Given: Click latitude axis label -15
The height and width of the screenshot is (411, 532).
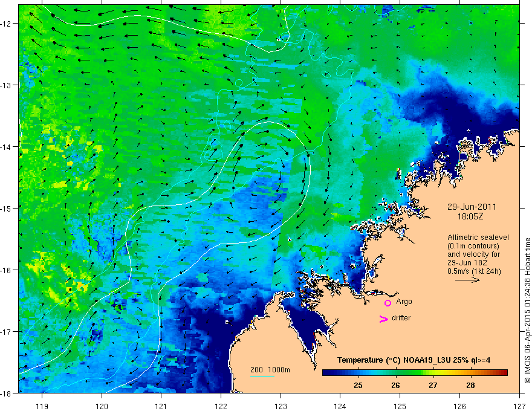Looking at the screenshot, I should point(6,209).
